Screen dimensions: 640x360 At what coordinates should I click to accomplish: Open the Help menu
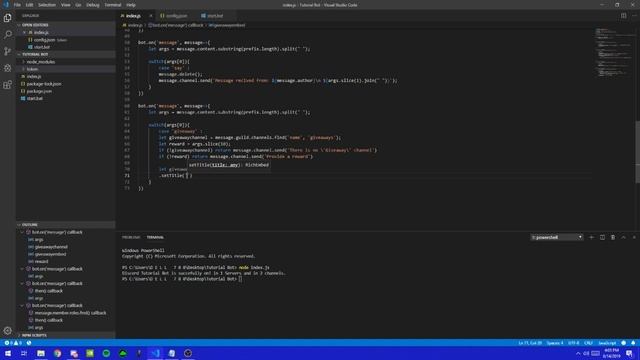tap(131, 5)
